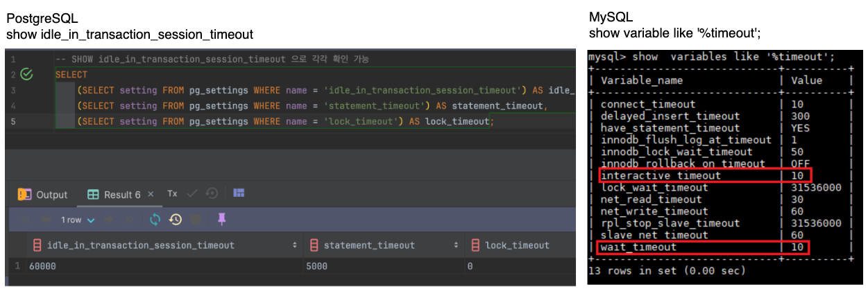
Task: Click the Value header in MySQL output
Action: tap(806, 80)
